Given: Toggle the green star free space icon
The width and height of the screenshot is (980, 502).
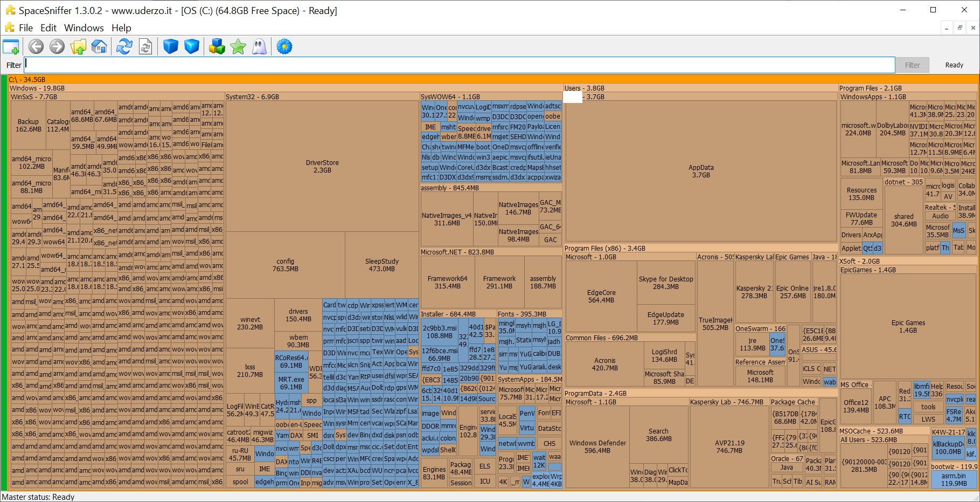Looking at the screenshot, I should pyautogui.click(x=238, y=47).
